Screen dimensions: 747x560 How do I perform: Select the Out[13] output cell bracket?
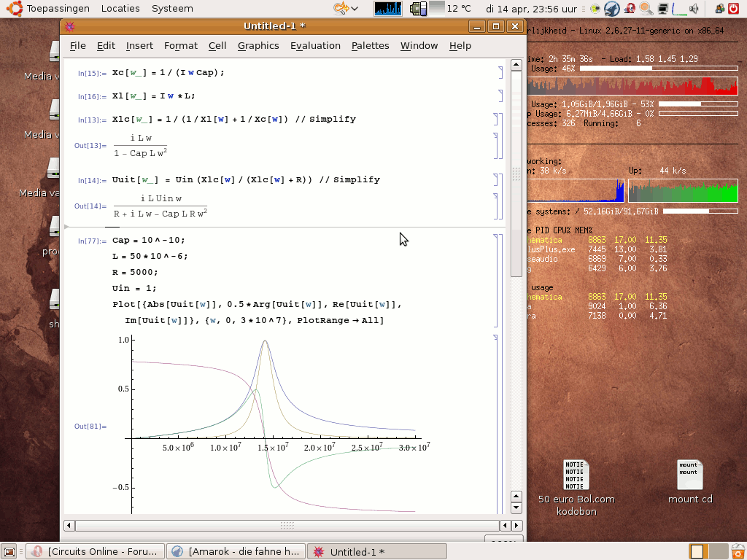pyautogui.click(x=495, y=145)
